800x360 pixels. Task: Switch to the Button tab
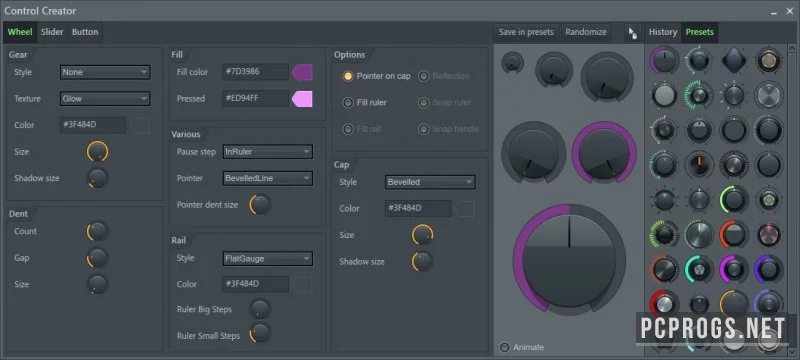(85, 32)
